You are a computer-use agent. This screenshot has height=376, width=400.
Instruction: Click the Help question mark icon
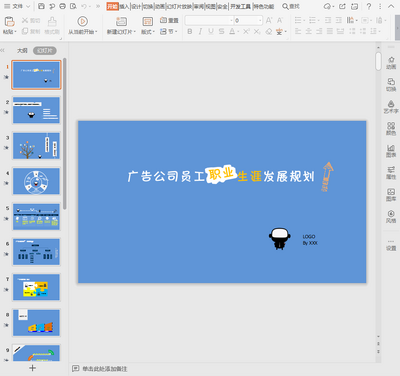pyautogui.click(x=369, y=6)
